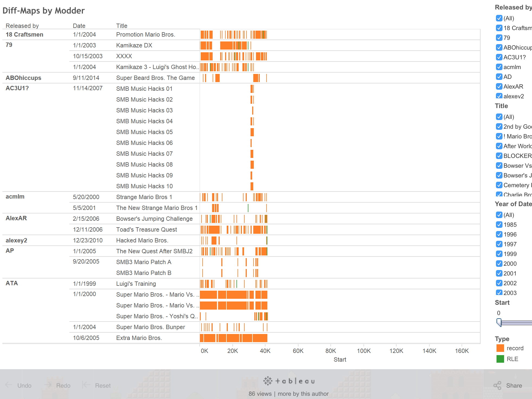
Task: Select the Toad's Treasure Quest title
Action: 147,229
